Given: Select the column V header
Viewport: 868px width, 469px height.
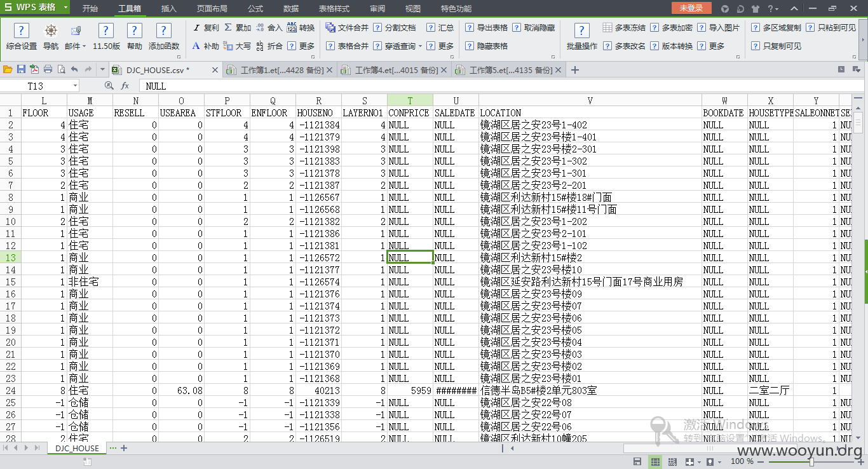Looking at the screenshot, I should [590, 100].
